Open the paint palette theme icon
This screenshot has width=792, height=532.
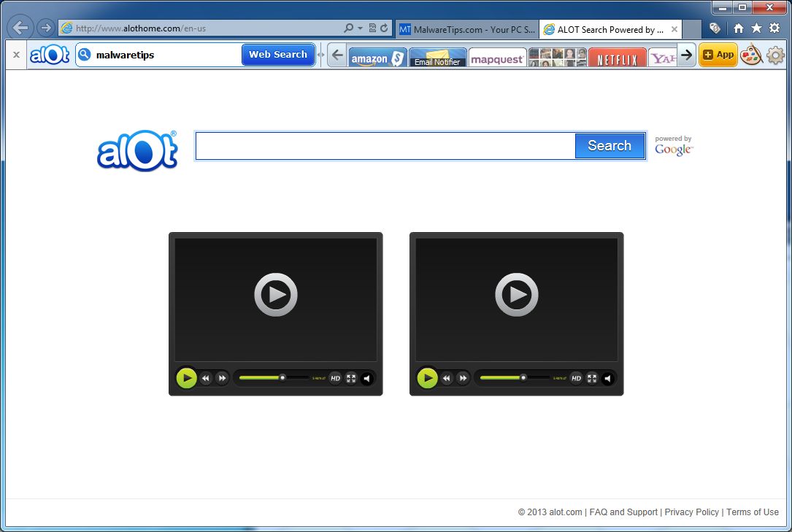(x=751, y=55)
